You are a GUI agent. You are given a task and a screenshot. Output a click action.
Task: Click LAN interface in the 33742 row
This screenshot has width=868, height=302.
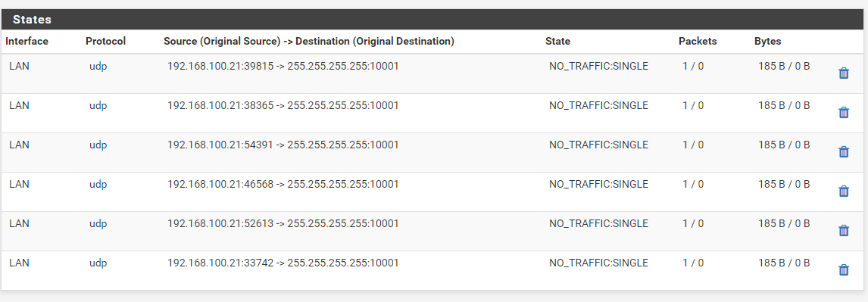pos(20,263)
